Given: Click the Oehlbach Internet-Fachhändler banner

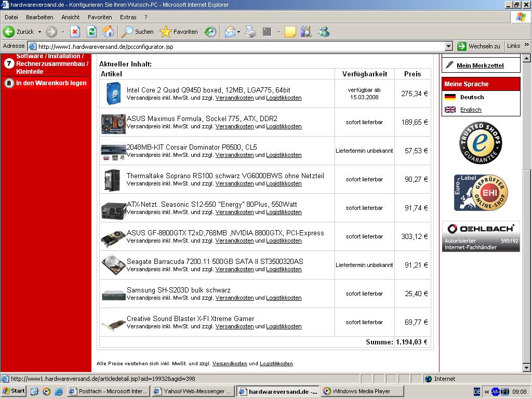Looking at the screenshot, I should tap(481, 237).
